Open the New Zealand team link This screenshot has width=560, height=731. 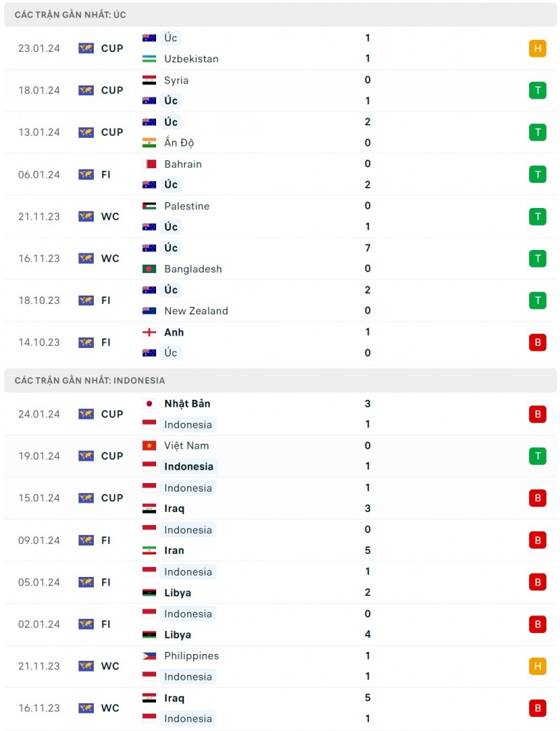196,311
